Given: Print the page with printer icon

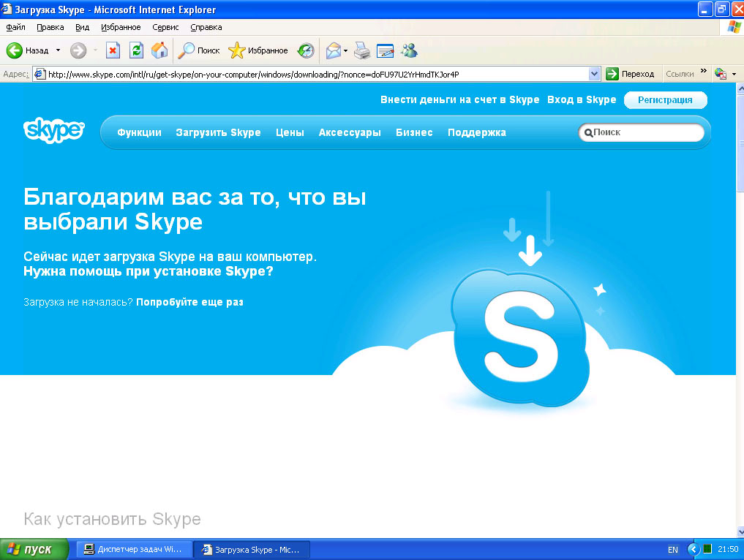Looking at the screenshot, I should pyautogui.click(x=363, y=50).
